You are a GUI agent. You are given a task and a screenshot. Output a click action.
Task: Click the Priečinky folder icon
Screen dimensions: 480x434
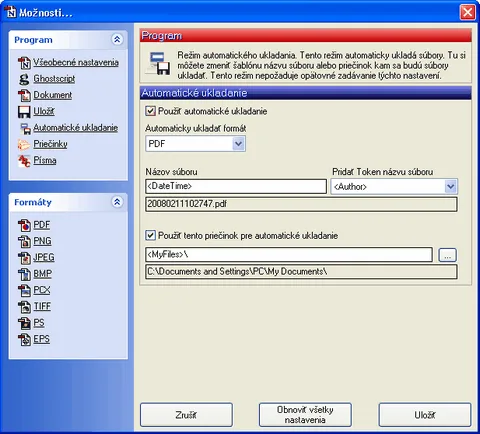24,144
